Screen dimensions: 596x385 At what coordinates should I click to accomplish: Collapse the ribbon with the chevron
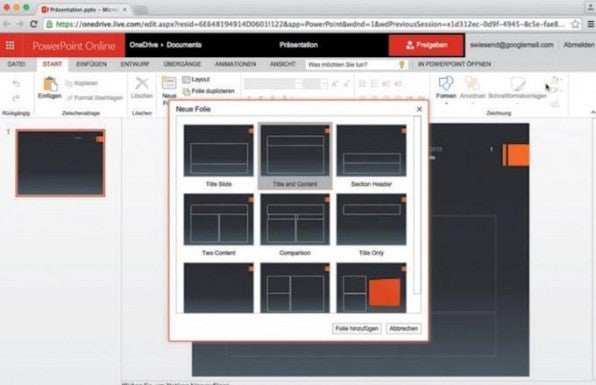pos(593,112)
